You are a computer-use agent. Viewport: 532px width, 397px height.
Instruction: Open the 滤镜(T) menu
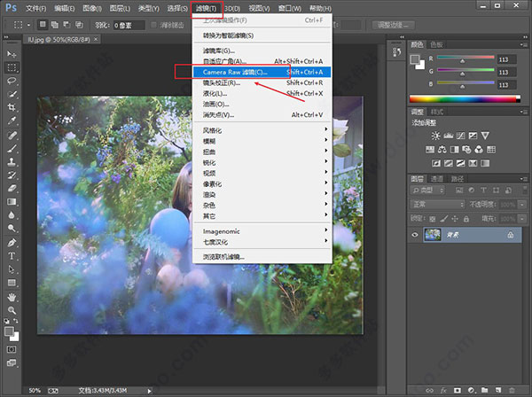point(206,8)
